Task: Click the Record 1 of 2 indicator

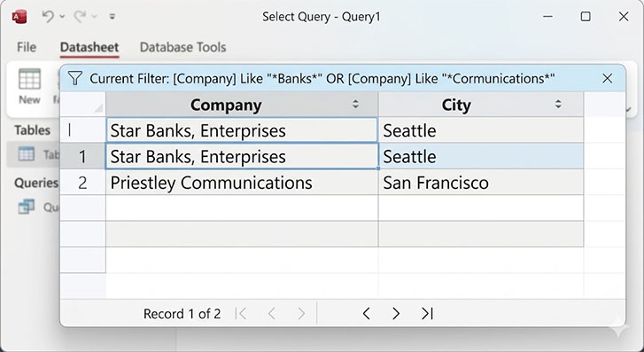Action: coord(182,314)
